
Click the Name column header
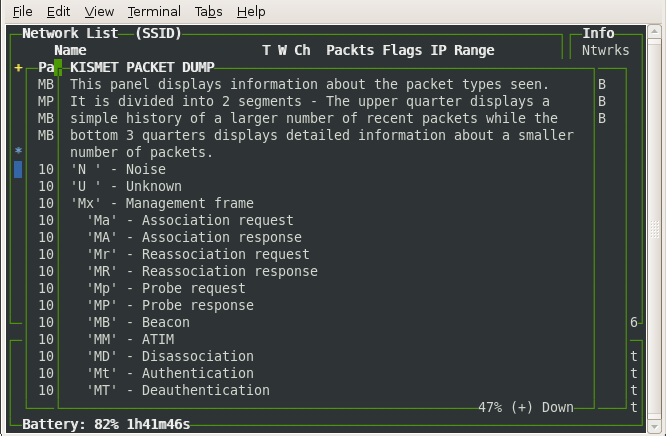70,50
